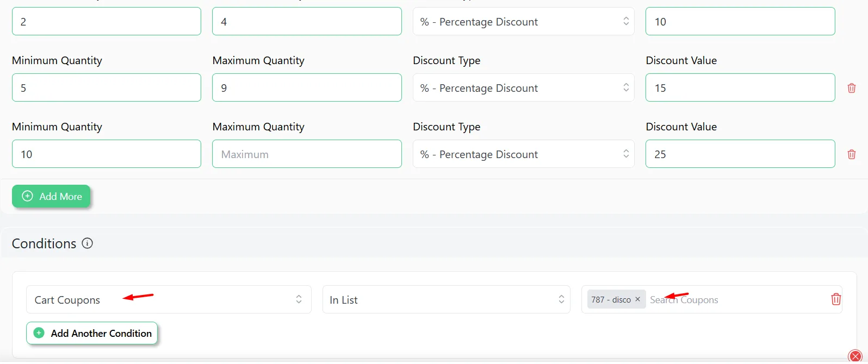This screenshot has height=364, width=868.
Task: Click the Discount Value field showing 25
Action: coord(740,154)
